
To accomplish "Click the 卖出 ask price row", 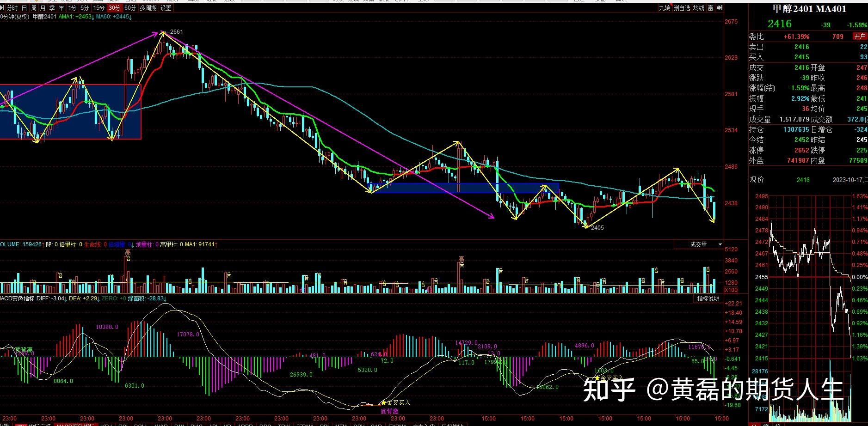I will click(808, 47).
